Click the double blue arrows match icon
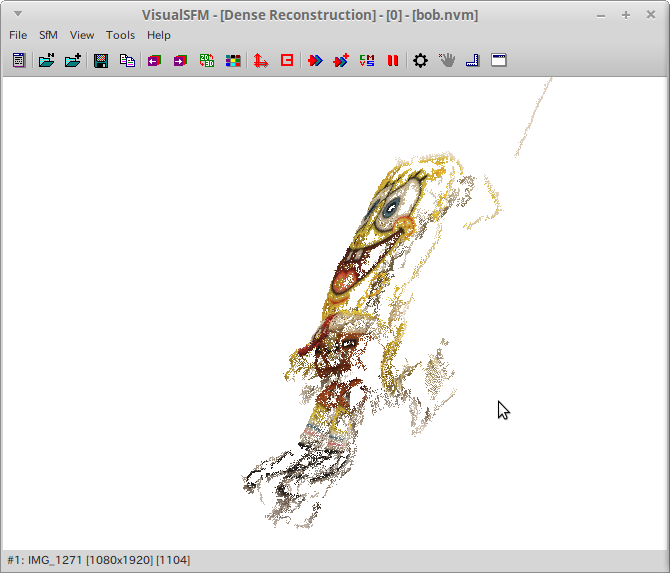The image size is (670, 573). coord(314,61)
